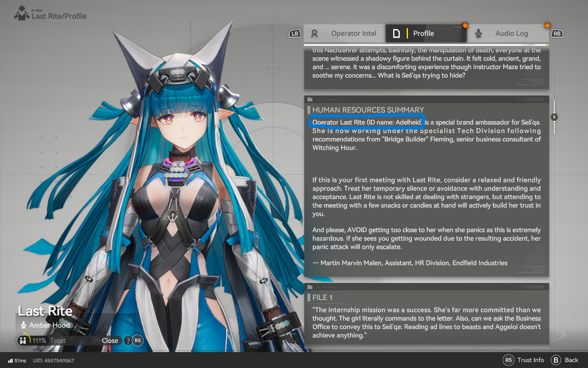Click the 51ms ping readout
The width and height of the screenshot is (588, 368).
(x=20, y=361)
